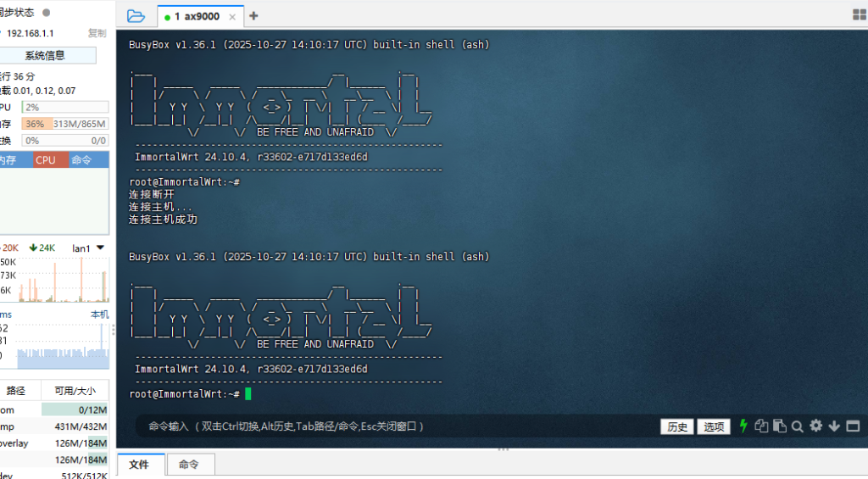Open terminal settings gear icon
Screen dimensions: 868x479
click(x=815, y=426)
